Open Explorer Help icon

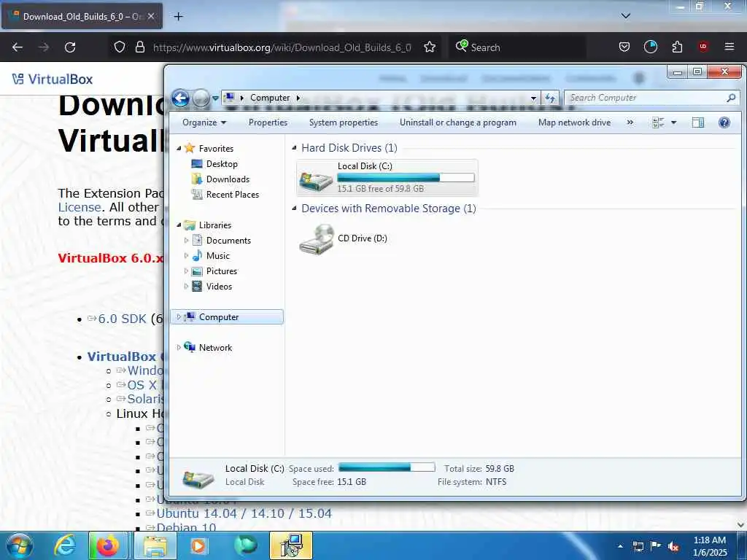pos(724,122)
